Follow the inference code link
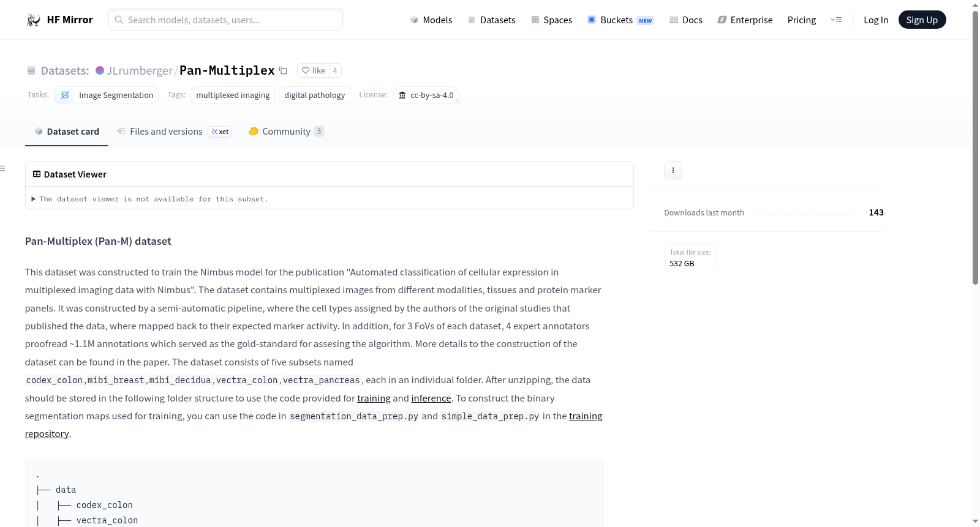 click(x=431, y=398)
